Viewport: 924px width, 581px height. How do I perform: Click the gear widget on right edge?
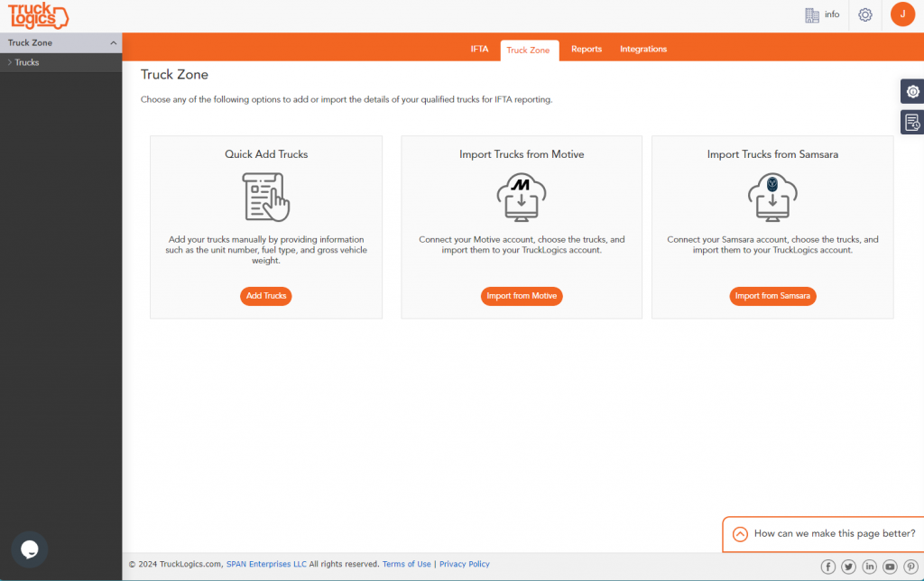click(912, 91)
